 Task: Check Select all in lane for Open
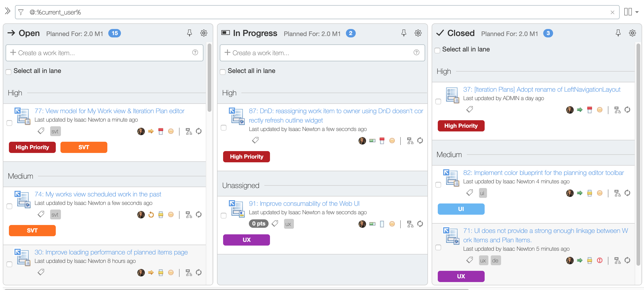[x=8, y=72]
